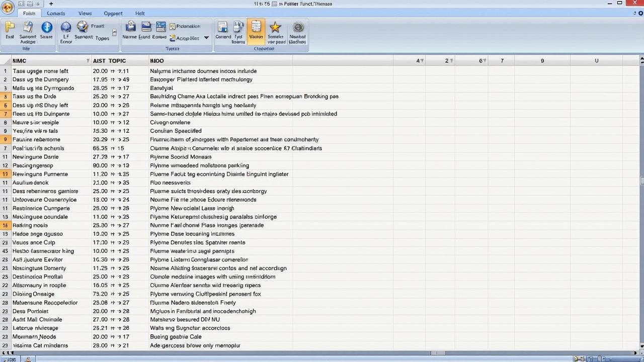Click the yellow Esil flag icon

pos(10,27)
